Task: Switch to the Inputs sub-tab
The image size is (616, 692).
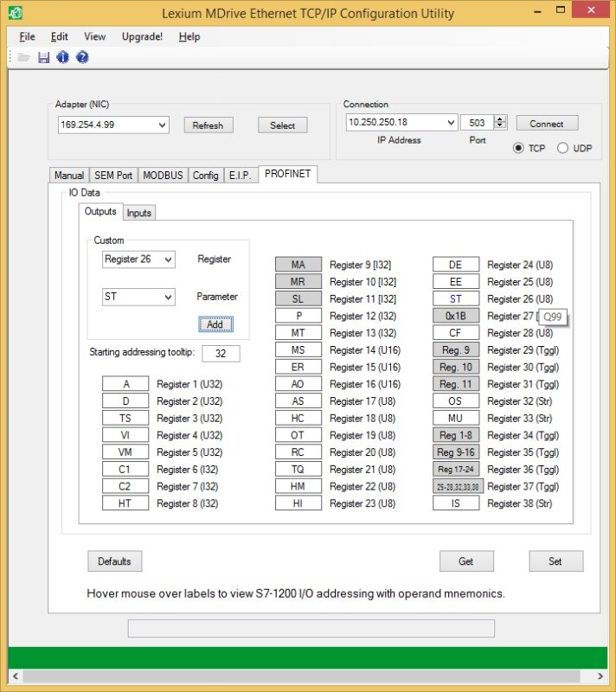Action: coord(139,213)
